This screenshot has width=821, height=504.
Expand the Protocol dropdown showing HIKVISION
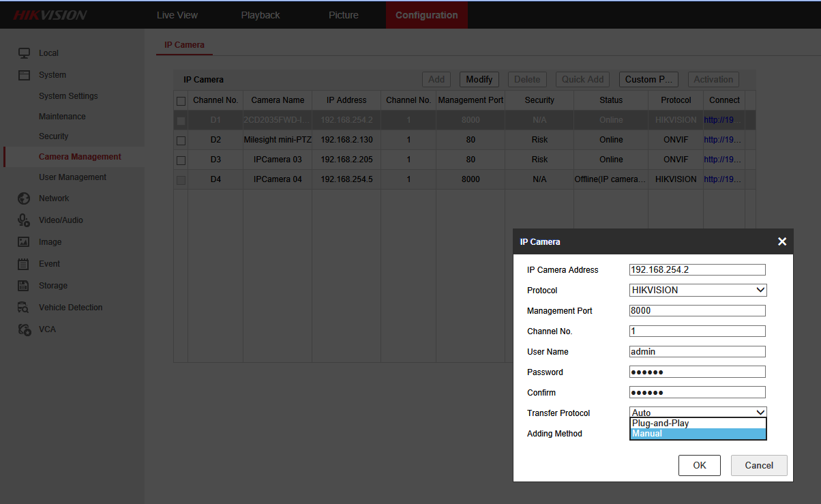[698, 291]
